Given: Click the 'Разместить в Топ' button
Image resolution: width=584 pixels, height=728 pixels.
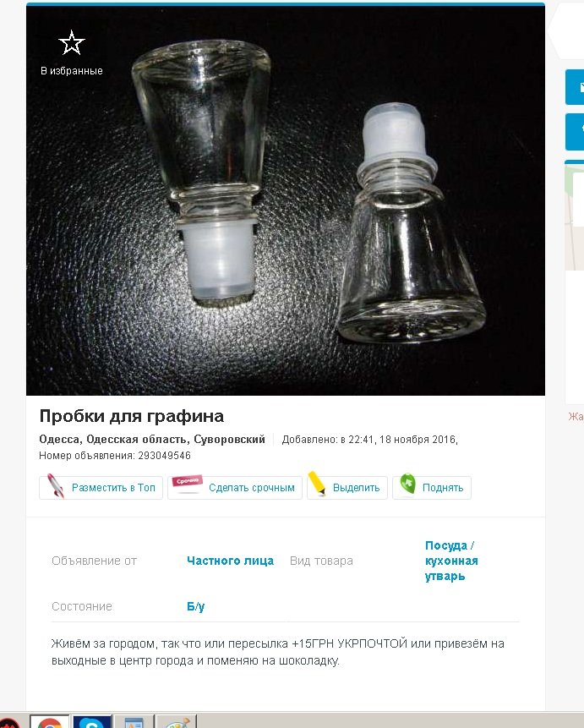Looking at the screenshot, I should tap(101, 488).
